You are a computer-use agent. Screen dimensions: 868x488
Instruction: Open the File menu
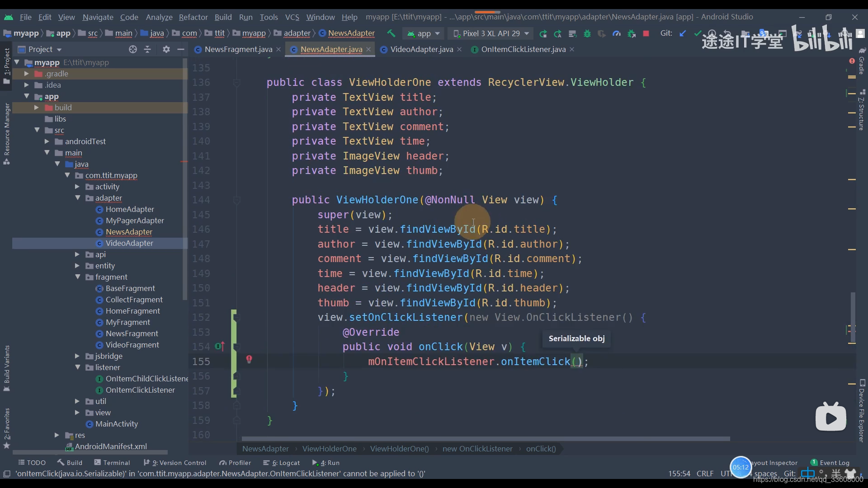tap(25, 17)
